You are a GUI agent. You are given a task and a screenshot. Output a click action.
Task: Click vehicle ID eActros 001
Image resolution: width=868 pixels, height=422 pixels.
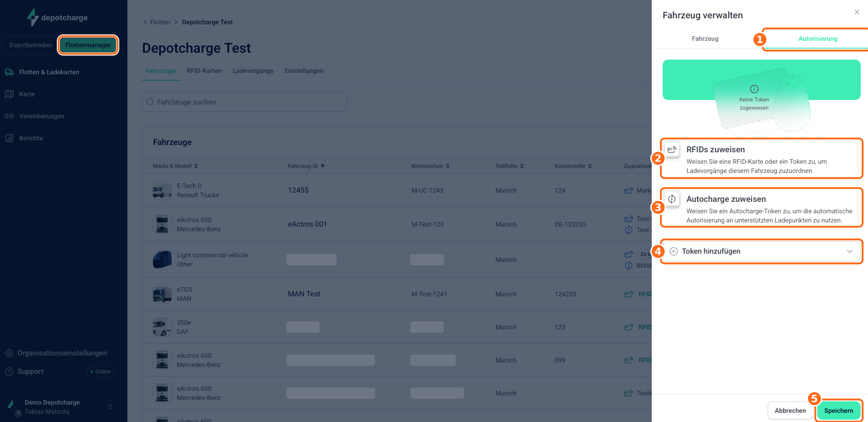307,224
